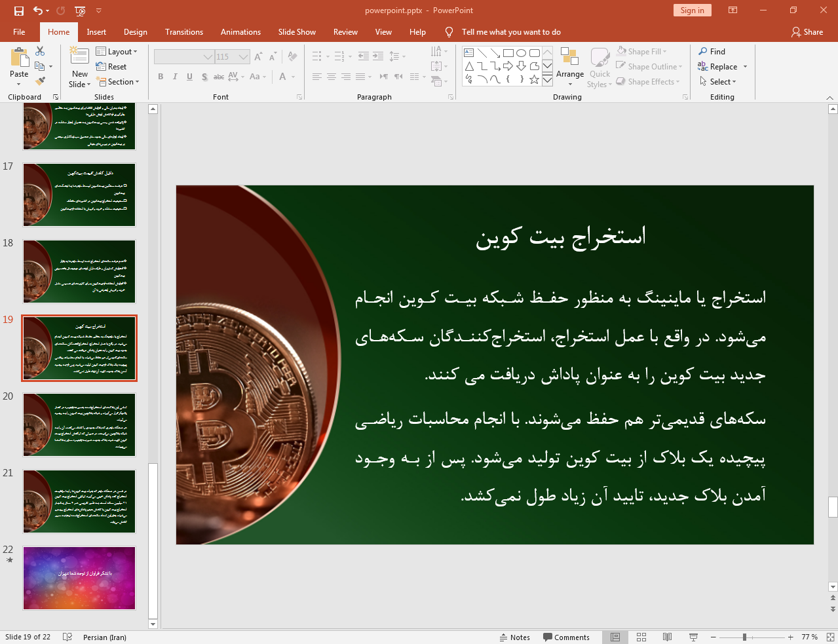Open the File menu
Viewport: 838px width, 644px height.
coord(19,31)
